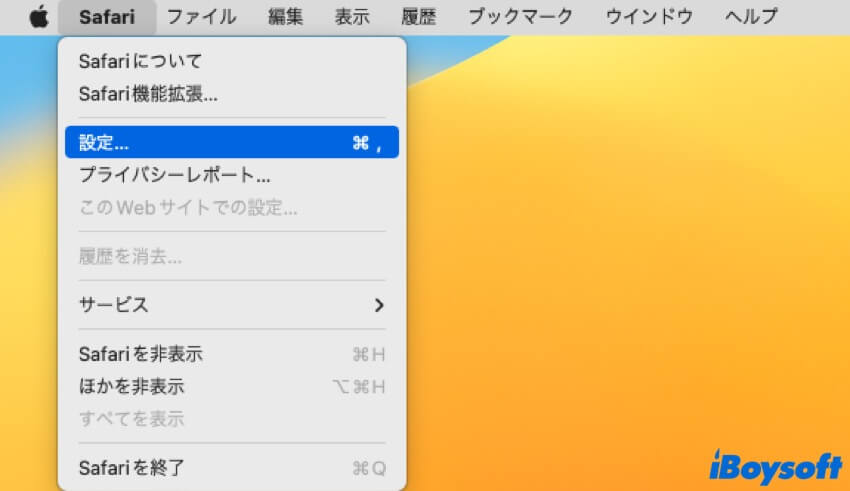Open the 編集 menu
850x491 pixels.
pos(285,17)
